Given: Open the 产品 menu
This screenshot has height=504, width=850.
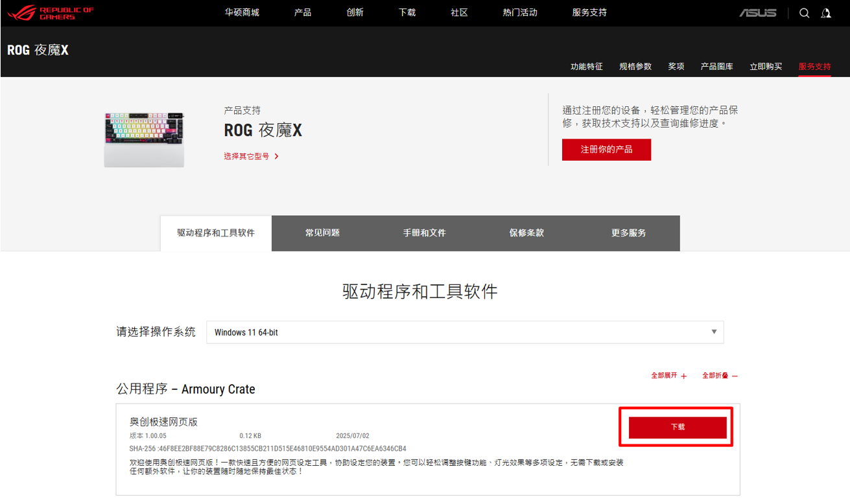Looking at the screenshot, I should (x=303, y=13).
